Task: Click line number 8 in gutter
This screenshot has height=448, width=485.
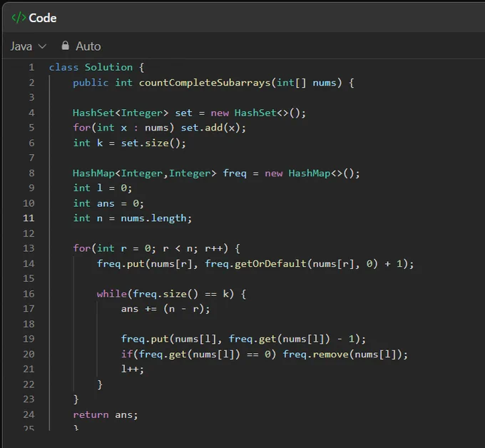Action: [x=31, y=173]
